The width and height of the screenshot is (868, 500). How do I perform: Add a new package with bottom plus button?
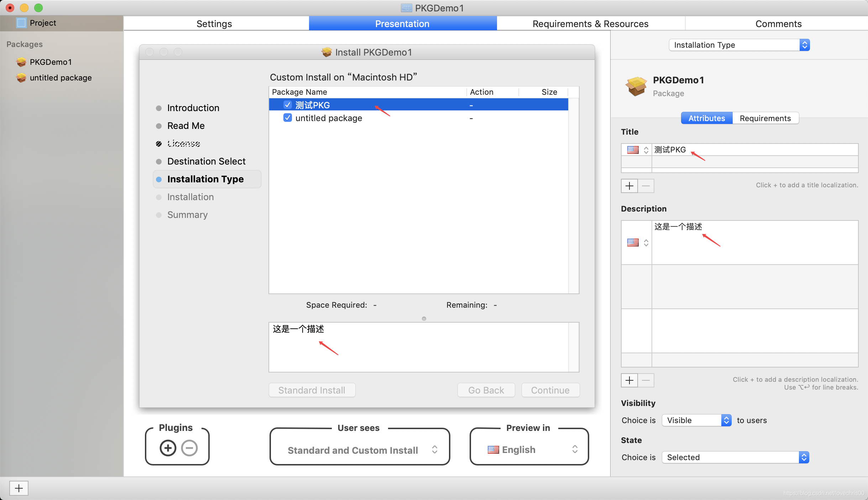(19, 488)
